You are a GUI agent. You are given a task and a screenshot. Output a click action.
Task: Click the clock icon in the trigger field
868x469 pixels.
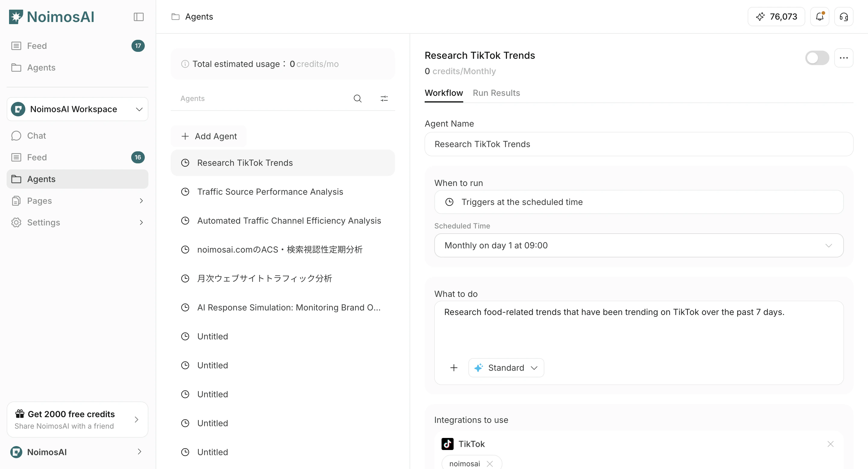449,202
